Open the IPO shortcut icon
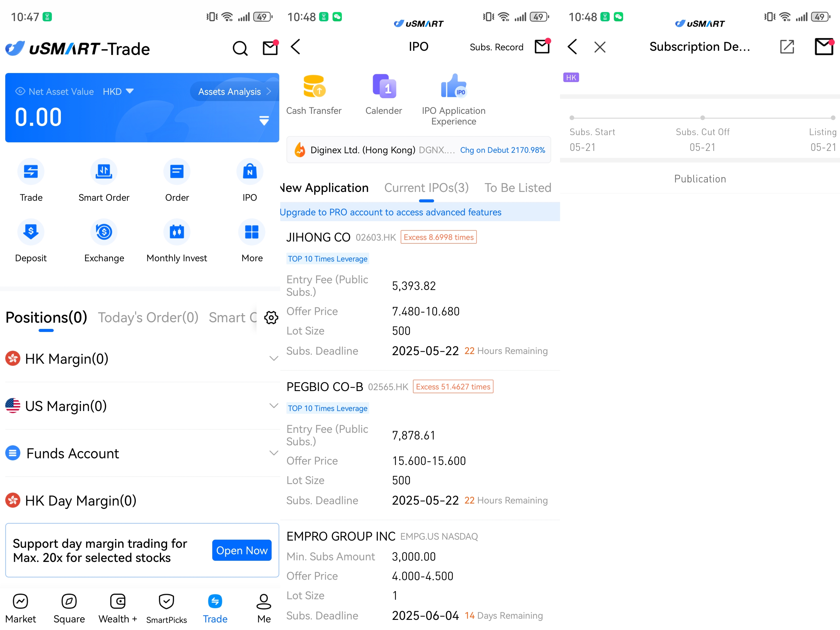 pos(250,180)
